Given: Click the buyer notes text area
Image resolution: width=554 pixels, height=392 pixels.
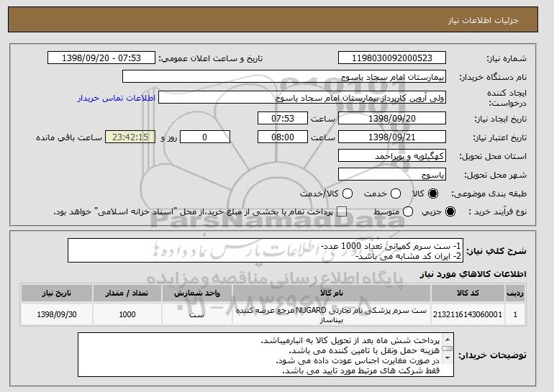Looking at the screenshot, I should [265, 355].
